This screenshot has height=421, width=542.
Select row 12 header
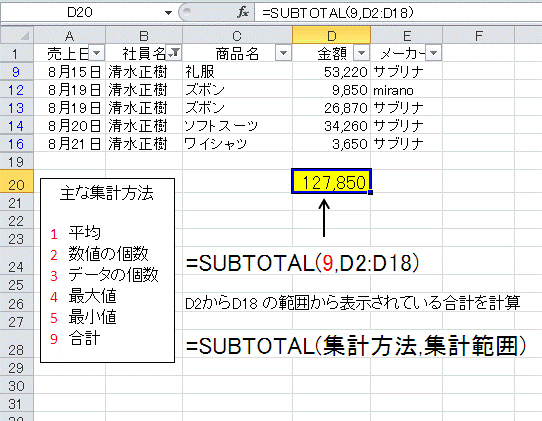click(x=17, y=90)
